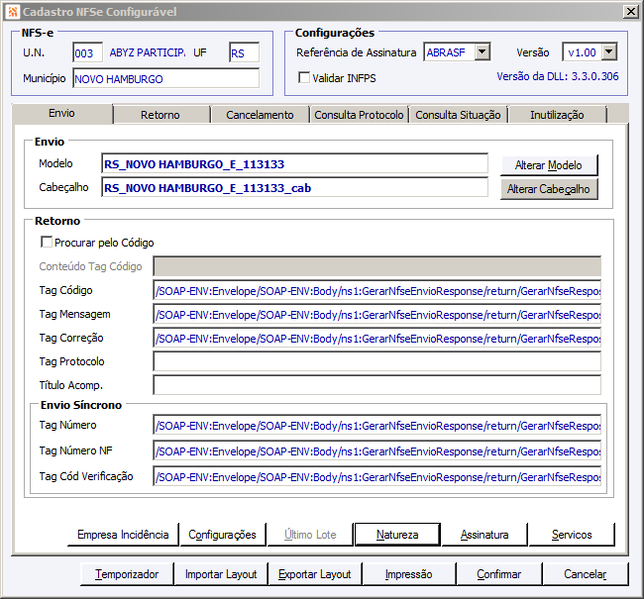Close the Cadastro NFSe Configurável window
The image size is (644, 599).
(630, 12)
